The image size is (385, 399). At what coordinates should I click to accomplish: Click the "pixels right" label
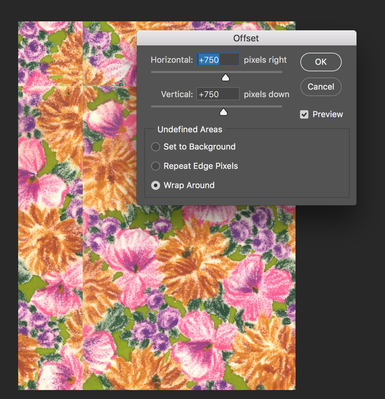point(265,60)
